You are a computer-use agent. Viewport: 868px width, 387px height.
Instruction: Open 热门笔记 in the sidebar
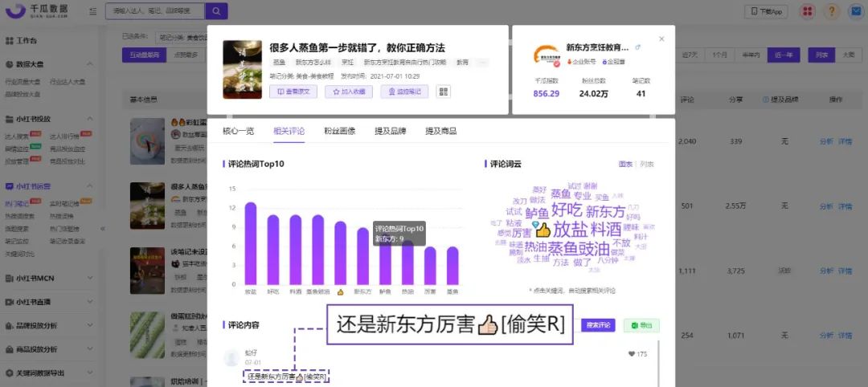[x=17, y=203]
